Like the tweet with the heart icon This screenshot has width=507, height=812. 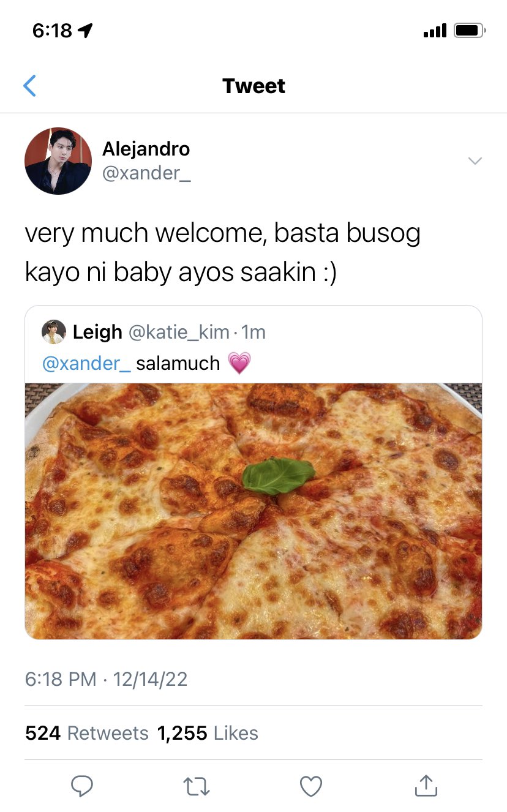(311, 786)
